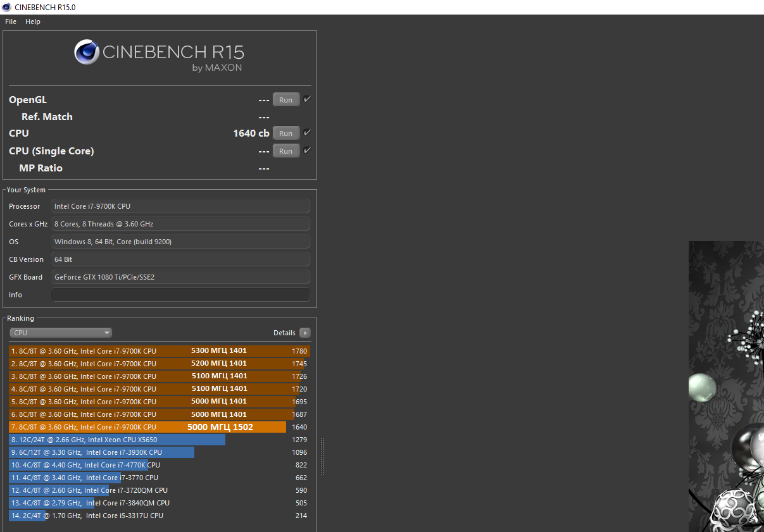Toggle the CPU (Single Core) checkbox
Screen dimensions: 764x532
click(307, 151)
